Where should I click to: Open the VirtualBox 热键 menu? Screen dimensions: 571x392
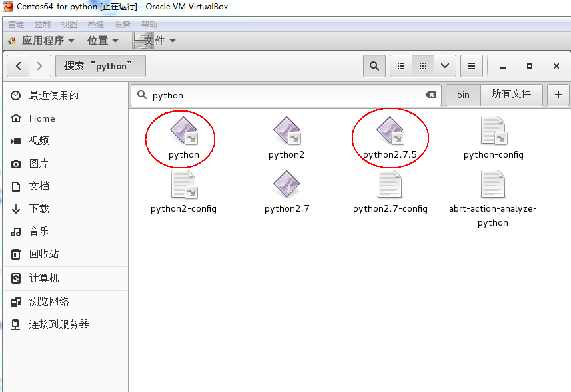[96, 25]
